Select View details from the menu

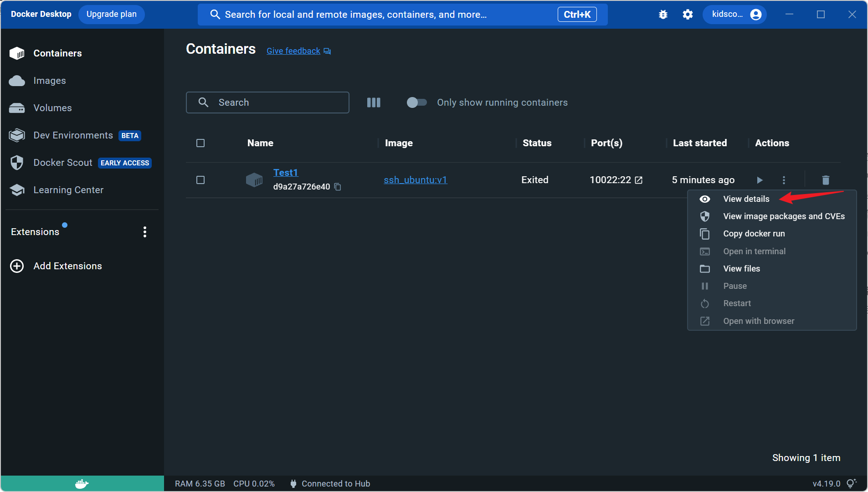tap(772, 199)
